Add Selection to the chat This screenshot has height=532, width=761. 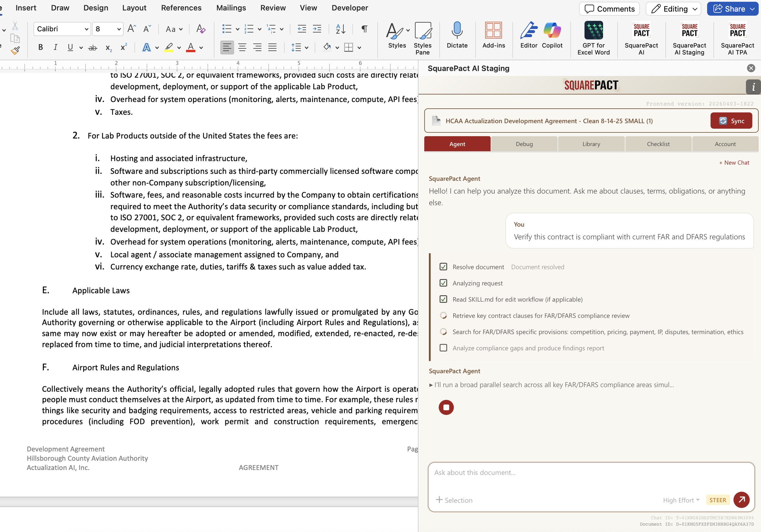(x=454, y=500)
